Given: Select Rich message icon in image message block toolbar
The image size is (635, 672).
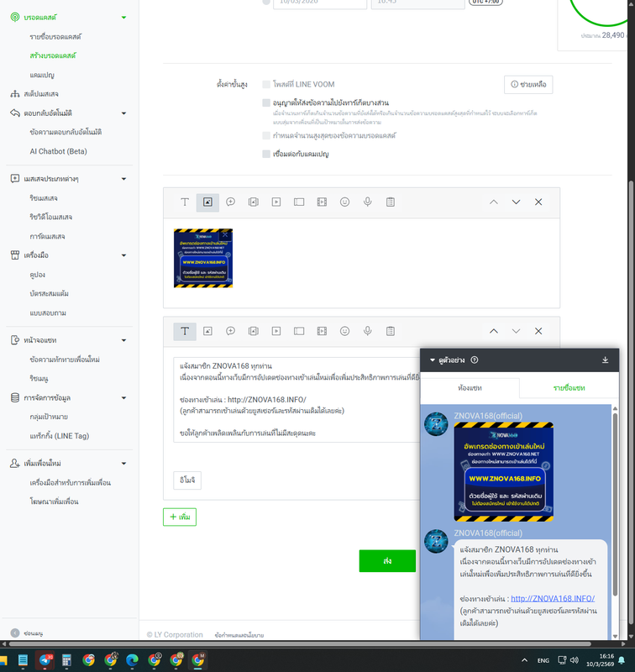Looking at the screenshot, I should (x=253, y=202).
